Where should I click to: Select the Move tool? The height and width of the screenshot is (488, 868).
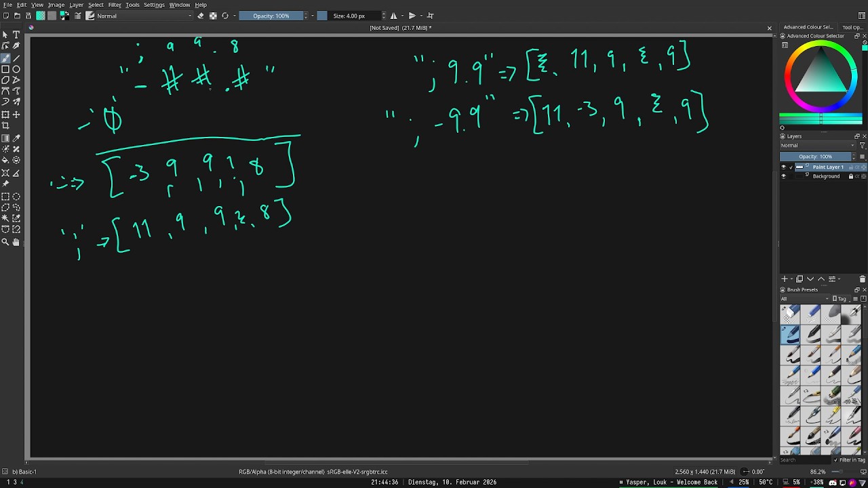click(x=16, y=115)
